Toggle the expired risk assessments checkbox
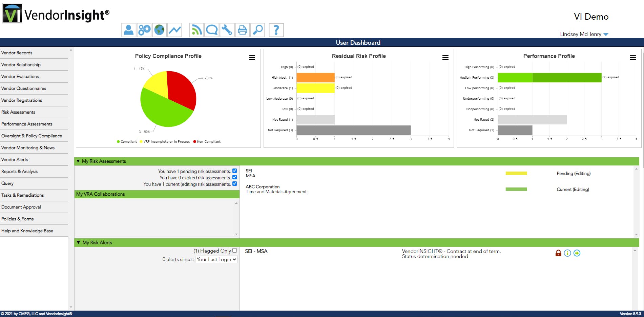The image size is (644, 317). (234, 177)
